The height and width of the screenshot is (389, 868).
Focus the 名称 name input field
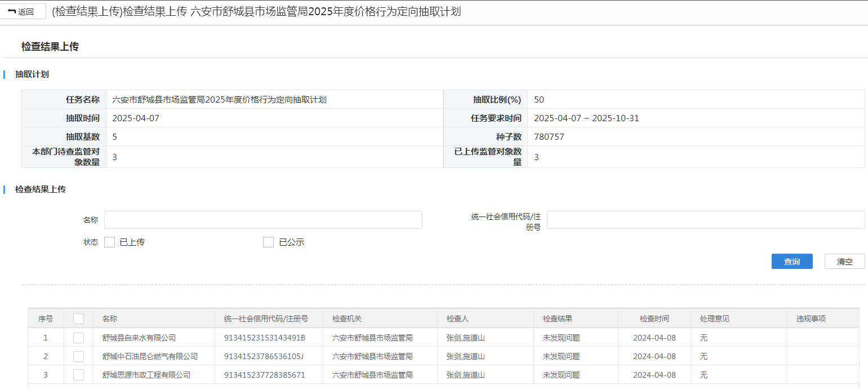pyautogui.click(x=263, y=220)
